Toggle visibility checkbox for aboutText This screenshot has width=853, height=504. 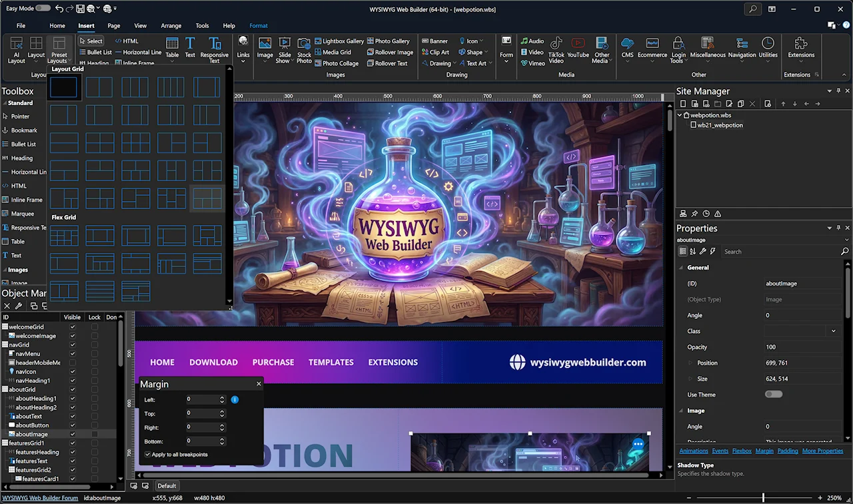click(x=73, y=416)
